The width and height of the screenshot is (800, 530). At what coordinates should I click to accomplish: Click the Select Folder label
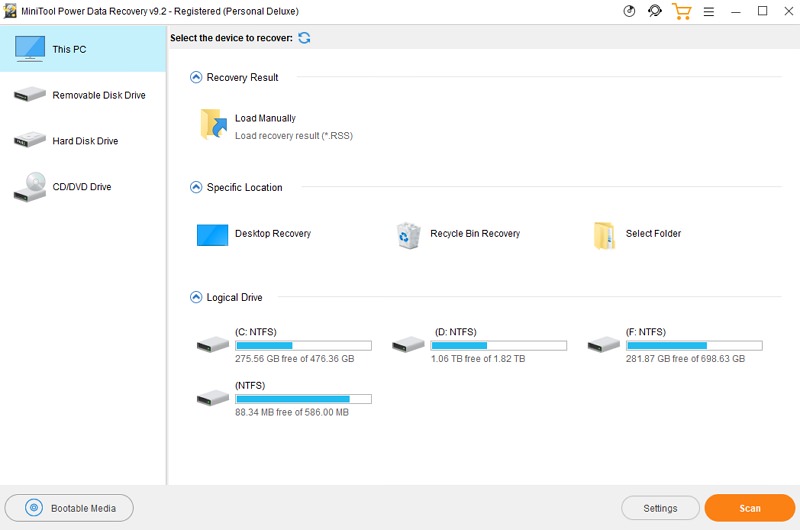tap(653, 234)
